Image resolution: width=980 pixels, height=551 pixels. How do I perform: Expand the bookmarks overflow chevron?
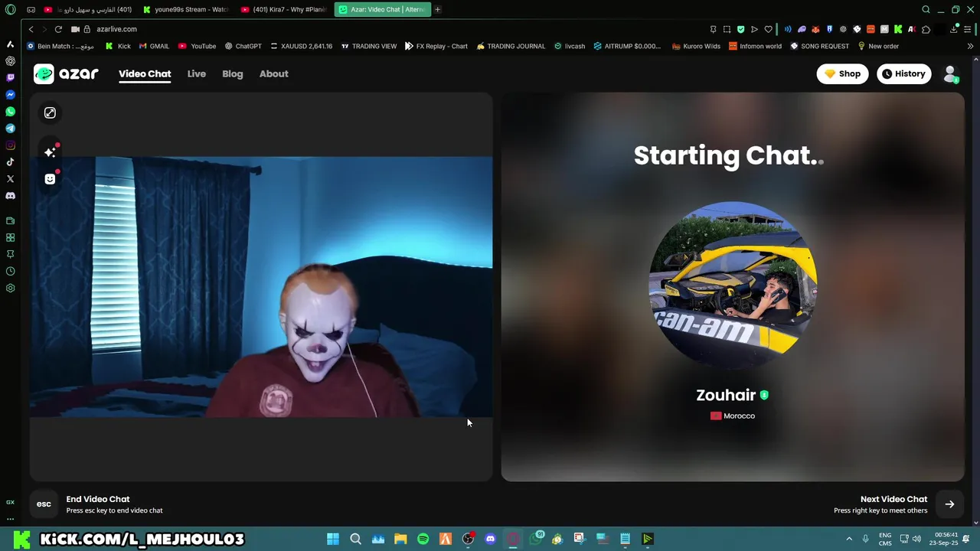tap(970, 46)
